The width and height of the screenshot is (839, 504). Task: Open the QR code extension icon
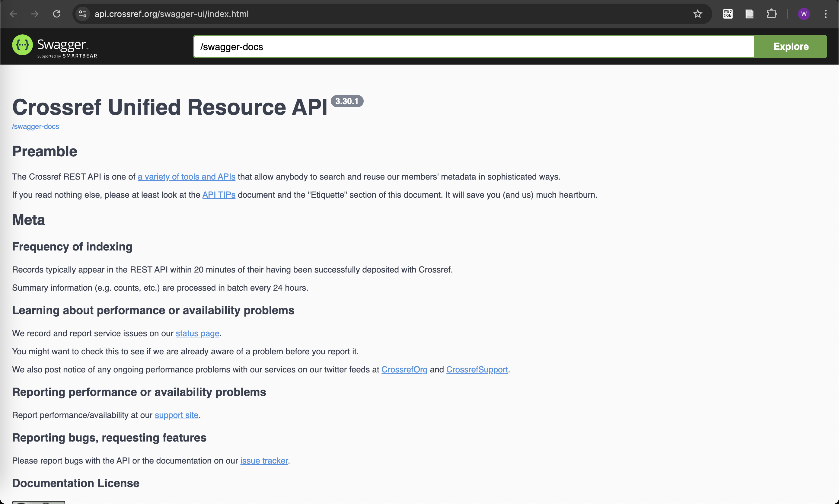(728, 14)
